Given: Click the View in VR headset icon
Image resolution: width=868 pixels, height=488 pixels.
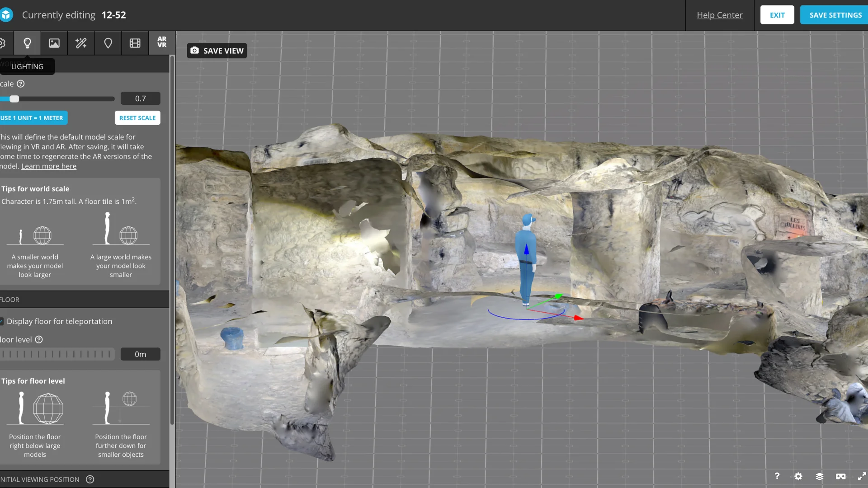Looking at the screenshot, I should (841, 476).
